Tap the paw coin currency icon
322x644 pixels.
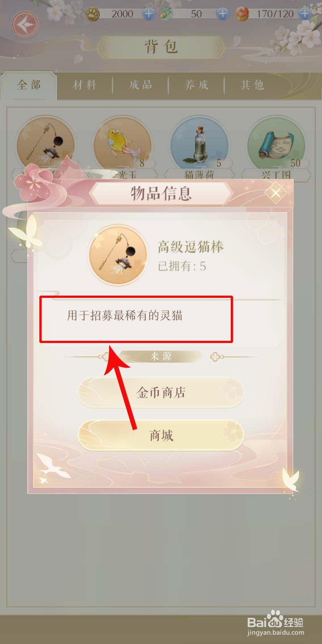93,14
